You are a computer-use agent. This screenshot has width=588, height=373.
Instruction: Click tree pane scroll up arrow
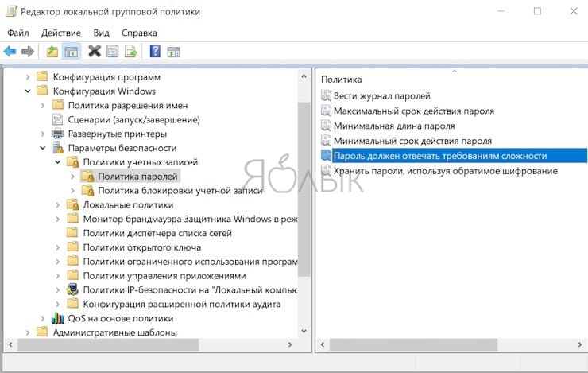(x=304, y=76)
